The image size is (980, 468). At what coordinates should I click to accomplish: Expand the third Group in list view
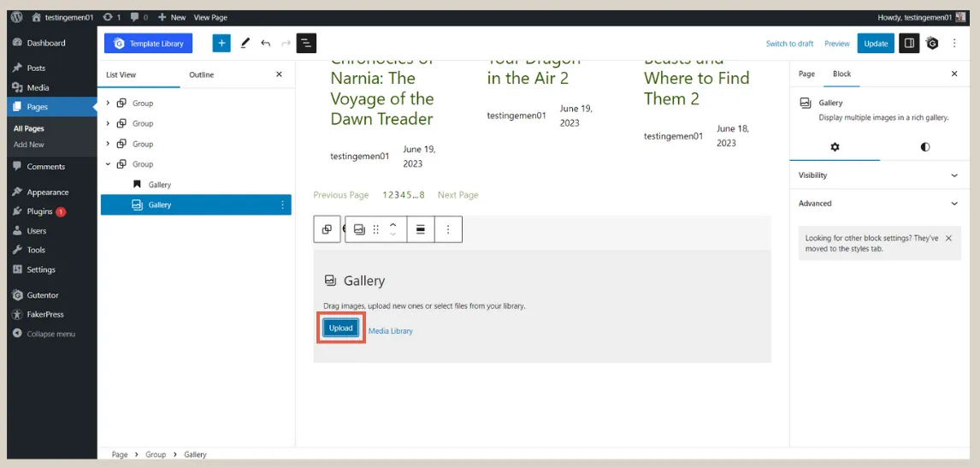[x=108, y=144]
